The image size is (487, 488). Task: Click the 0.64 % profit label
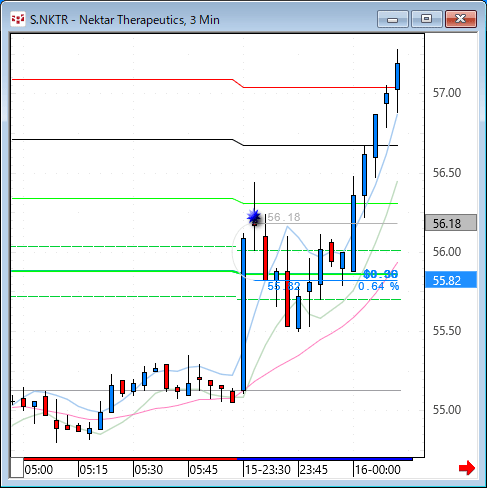[x=378, y=286]
